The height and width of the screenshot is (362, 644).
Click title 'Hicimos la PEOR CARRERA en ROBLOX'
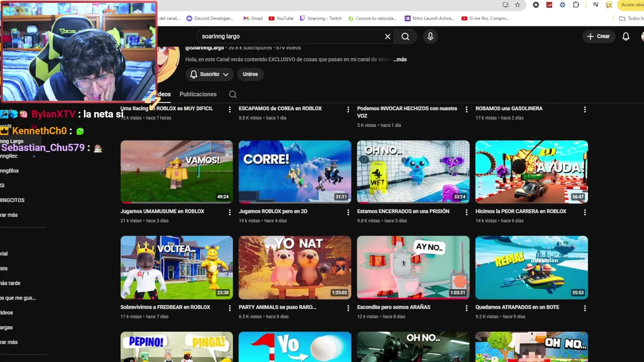(x=521, y=211)
